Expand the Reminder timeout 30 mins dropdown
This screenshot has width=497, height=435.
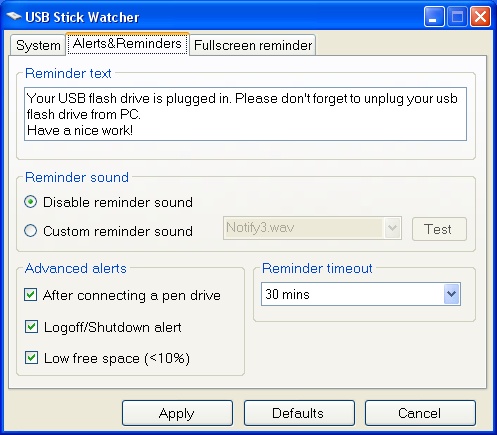pos(452,294)
